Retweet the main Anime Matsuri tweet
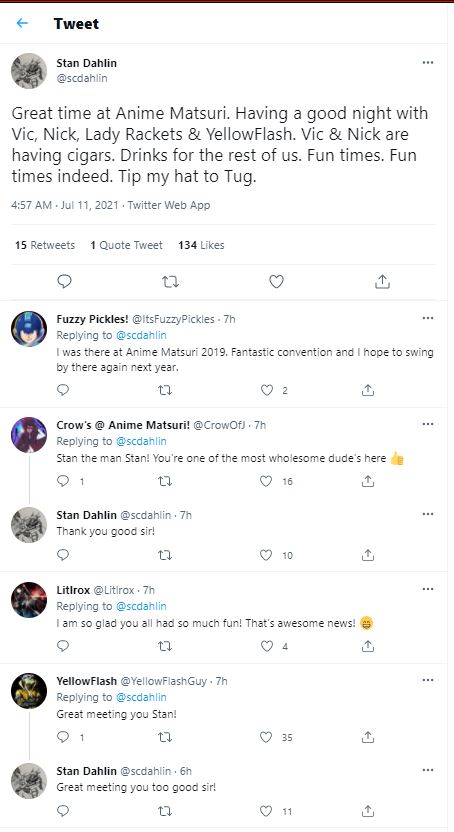Screen dimensions: 454x832 coord(170,282)
